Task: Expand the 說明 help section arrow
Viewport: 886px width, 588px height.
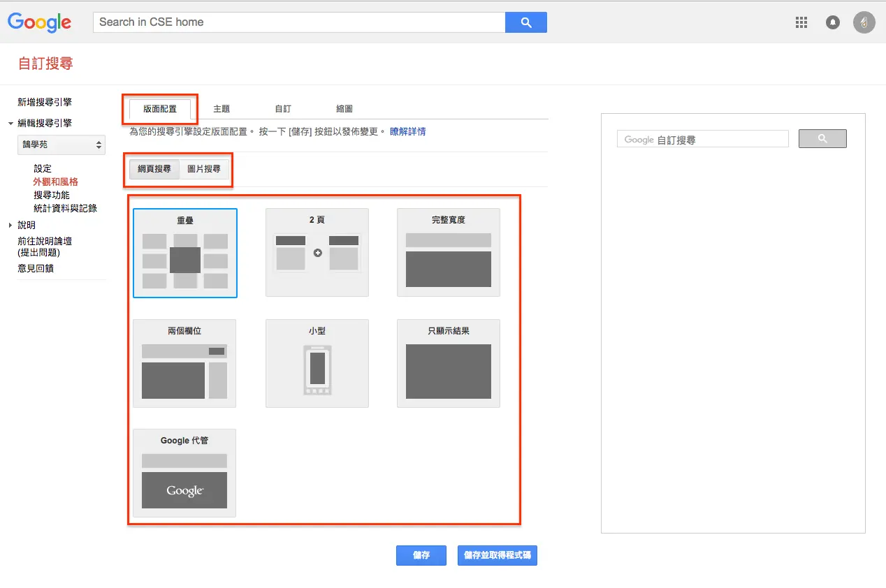Action: [10, 226]
